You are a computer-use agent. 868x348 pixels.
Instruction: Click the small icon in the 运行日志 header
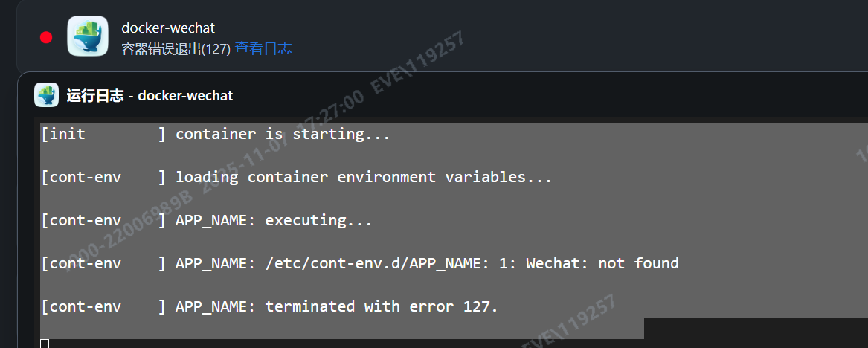point(46,95)
